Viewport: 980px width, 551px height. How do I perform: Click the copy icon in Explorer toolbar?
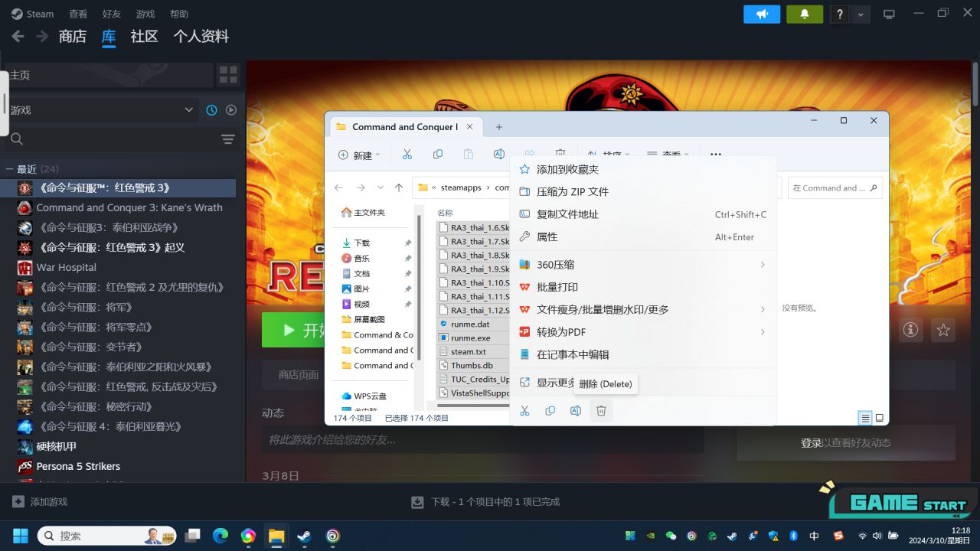pos(438,155)
